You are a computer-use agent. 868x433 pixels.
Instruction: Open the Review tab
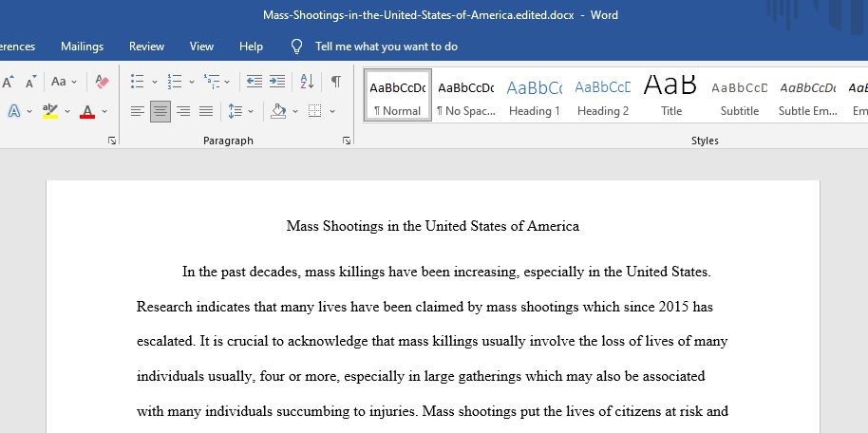[x=146, y=47]
